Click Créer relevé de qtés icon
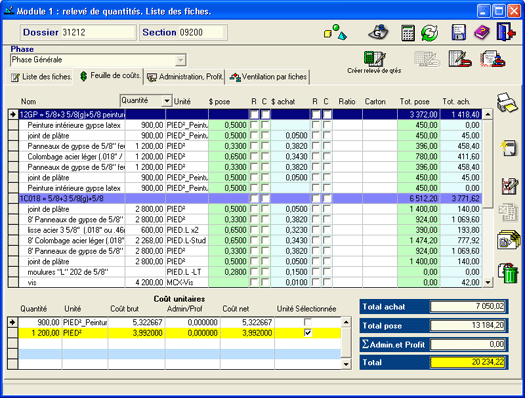This screenshot has width=525, height=398. tap(375, 59)
